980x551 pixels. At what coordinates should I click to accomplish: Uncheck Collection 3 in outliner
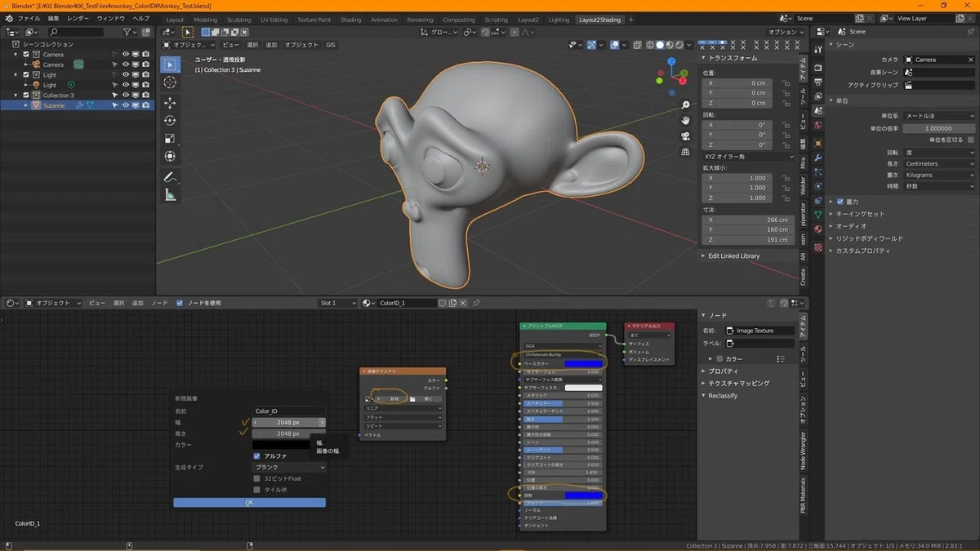click(x=26, y=95)
